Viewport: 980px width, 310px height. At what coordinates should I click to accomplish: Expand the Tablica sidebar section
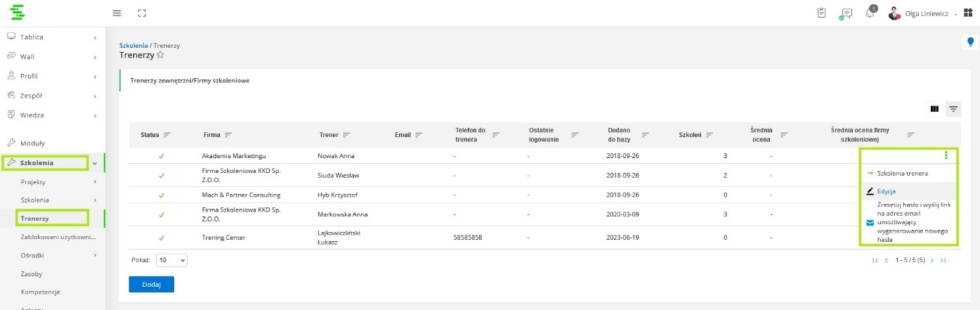tap(53, 37)
